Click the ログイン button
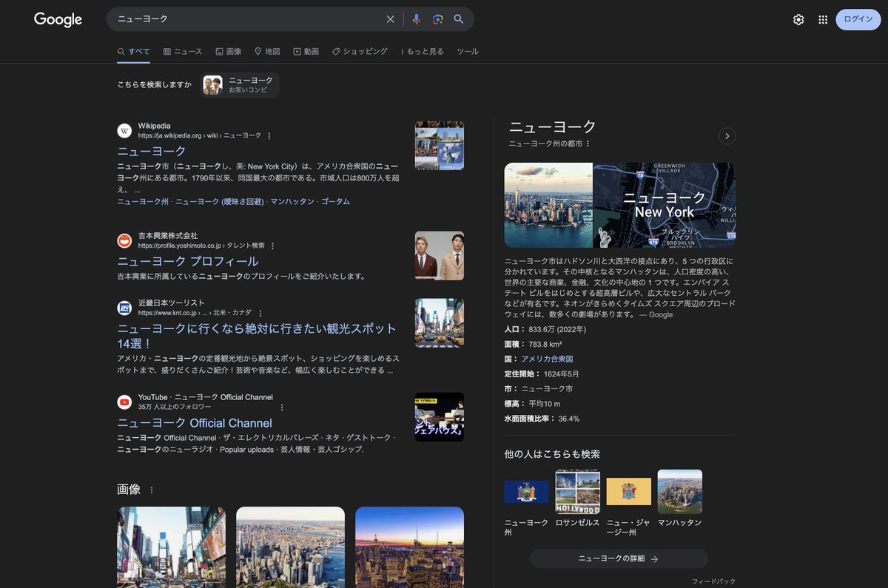 click(858, 19)
